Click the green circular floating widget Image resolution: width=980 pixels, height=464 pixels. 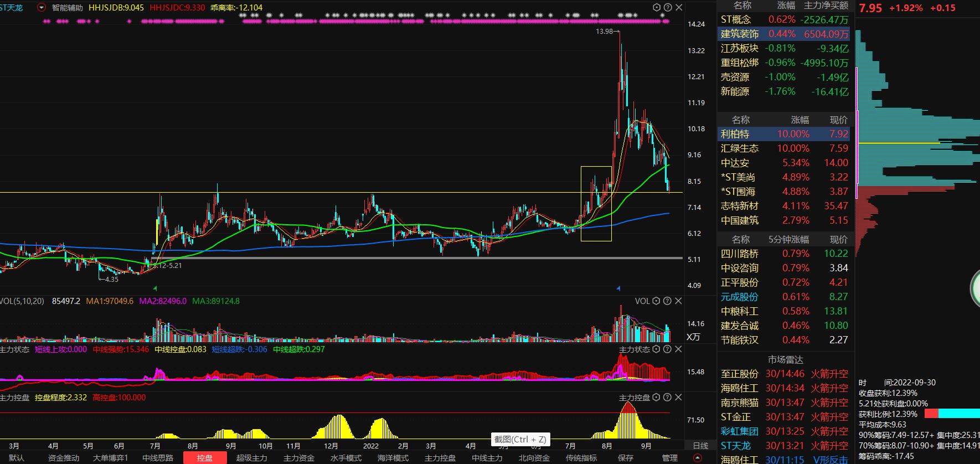click(976, 288)
